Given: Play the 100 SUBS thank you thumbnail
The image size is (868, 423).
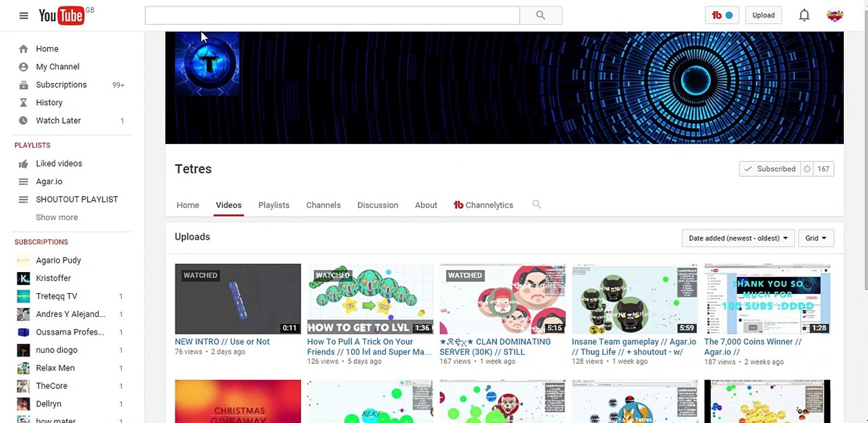Looking at the screenshot, I should click(x=767, y=299).
